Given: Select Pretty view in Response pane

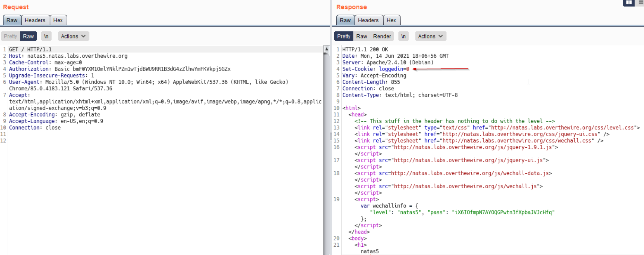Looking at the screenshot, I should 344,36.
